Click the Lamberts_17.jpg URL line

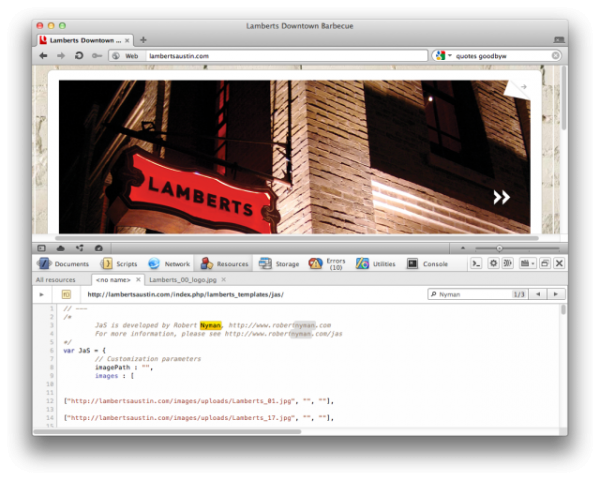coord(199,418)
